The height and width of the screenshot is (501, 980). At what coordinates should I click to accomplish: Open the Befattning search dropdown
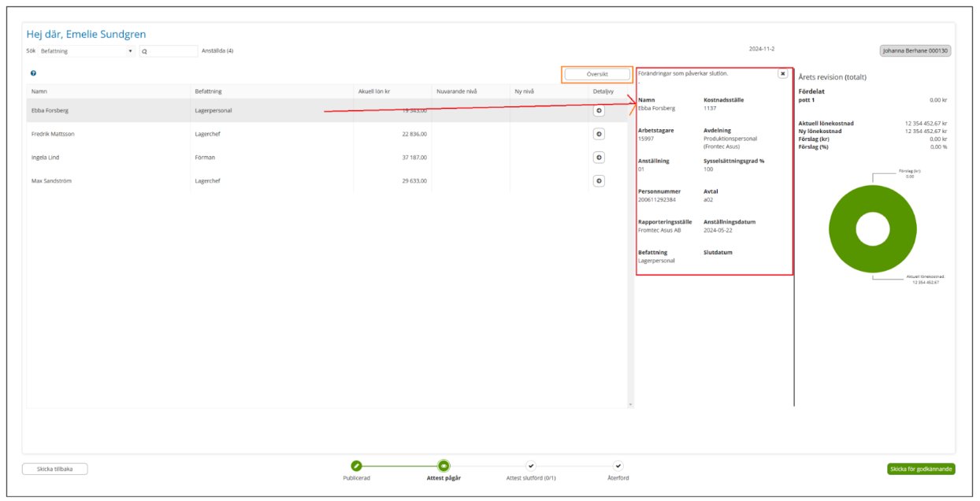[x=87, y=51]
